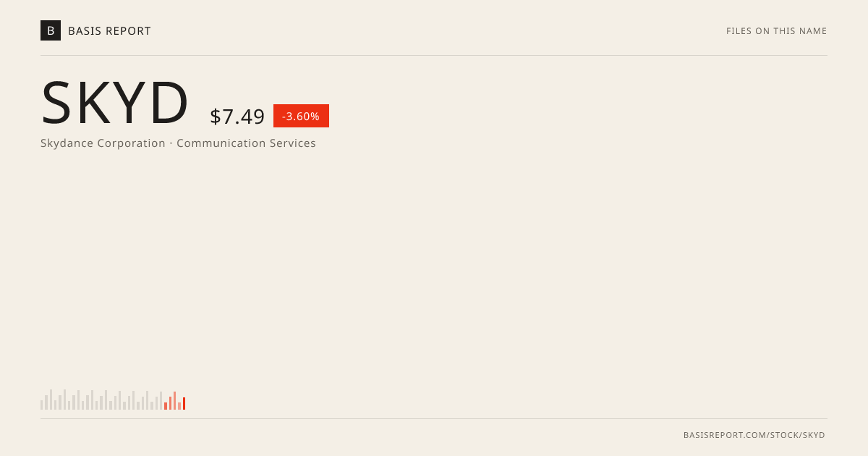
Task: Click the last gray bar before red bars
Action: point(161,401)
